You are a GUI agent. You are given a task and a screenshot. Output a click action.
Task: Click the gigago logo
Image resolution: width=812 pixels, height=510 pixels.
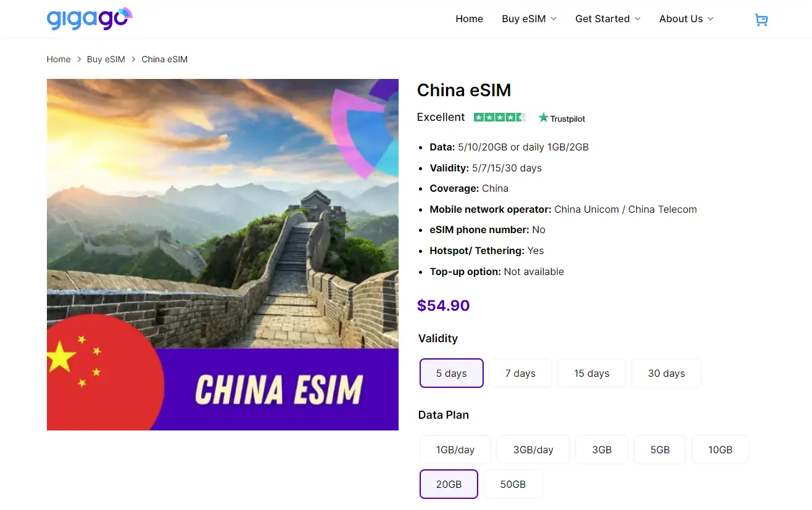(89, 19)
